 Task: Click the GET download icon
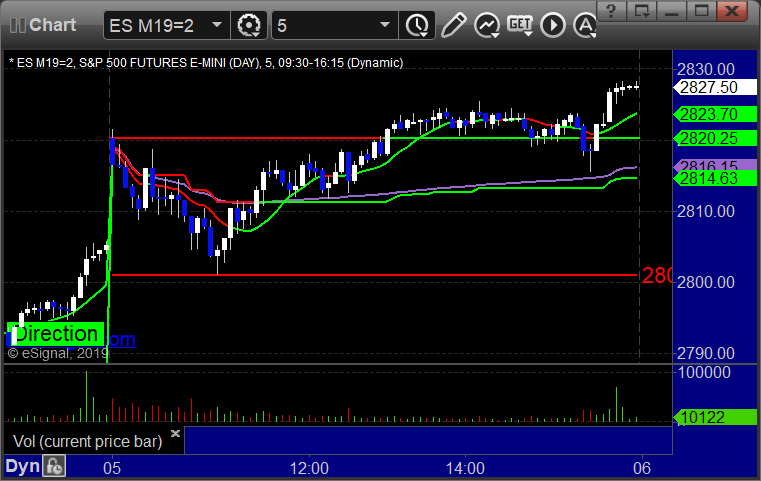pyautogui.click(x=520, y=24)
